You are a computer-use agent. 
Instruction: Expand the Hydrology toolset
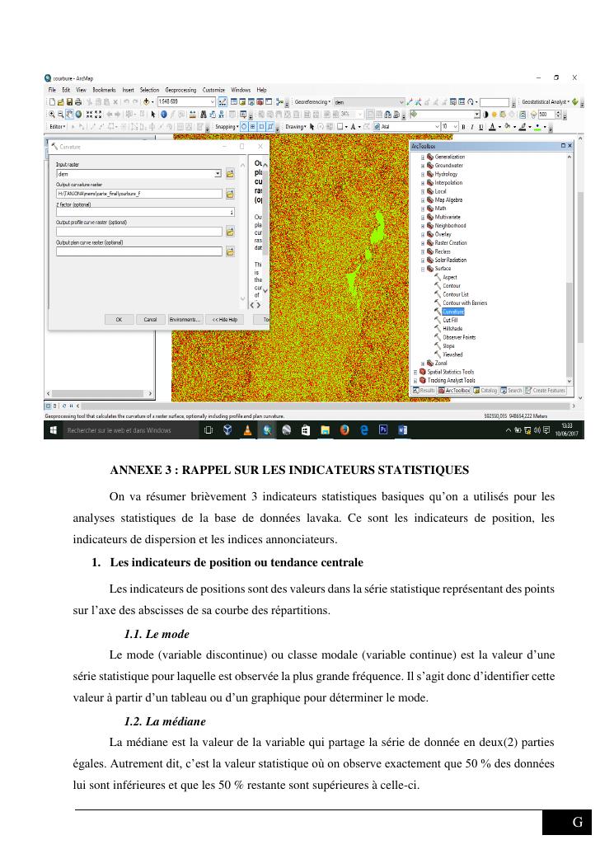coord(423,174)
